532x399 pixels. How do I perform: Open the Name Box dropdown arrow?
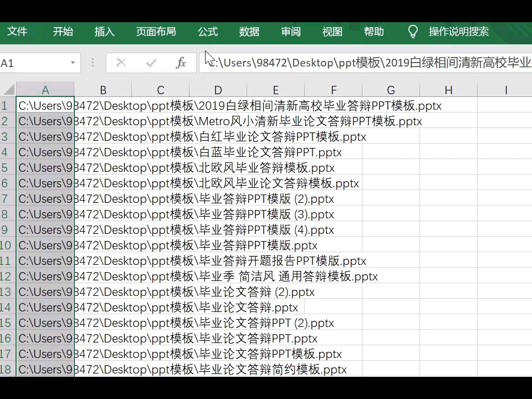point(72,63)
